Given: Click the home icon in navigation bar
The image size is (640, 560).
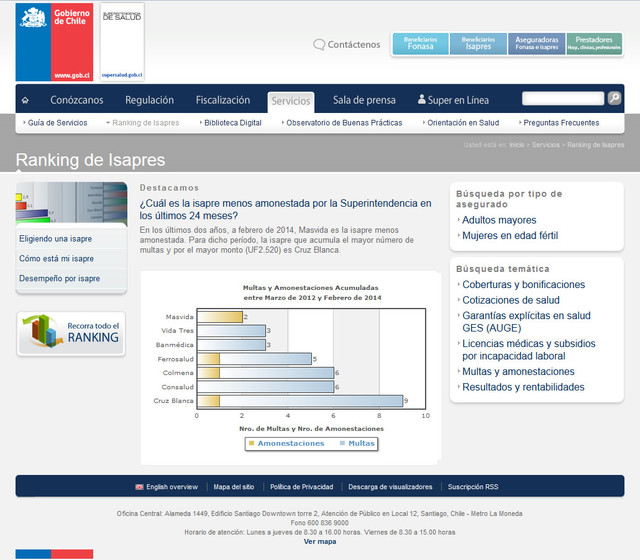Looking at the screenshot, I should 25,100.
